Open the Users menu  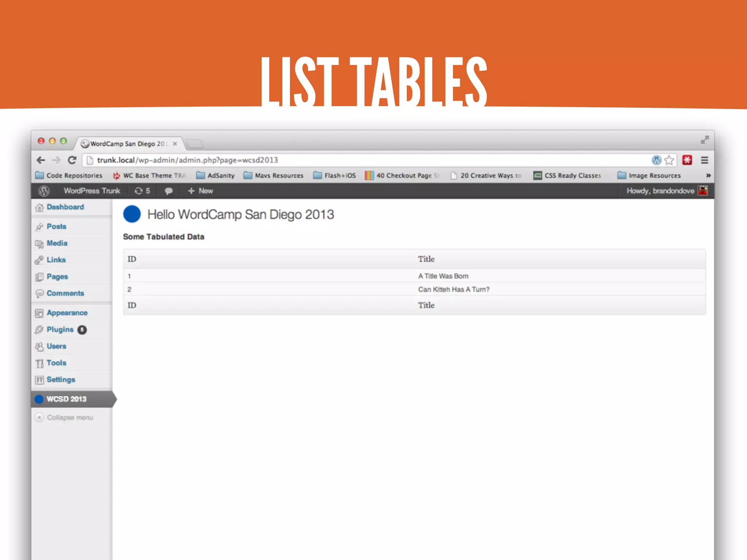(57, 346)
